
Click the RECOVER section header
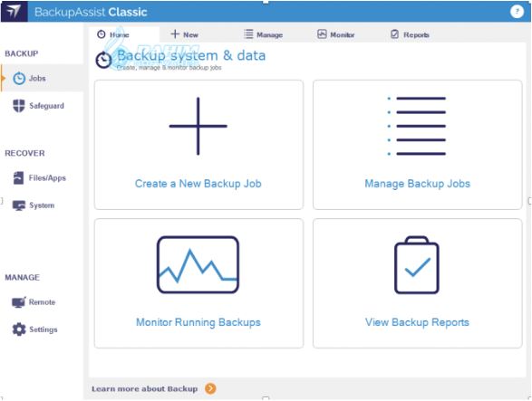tap(24, 153)
